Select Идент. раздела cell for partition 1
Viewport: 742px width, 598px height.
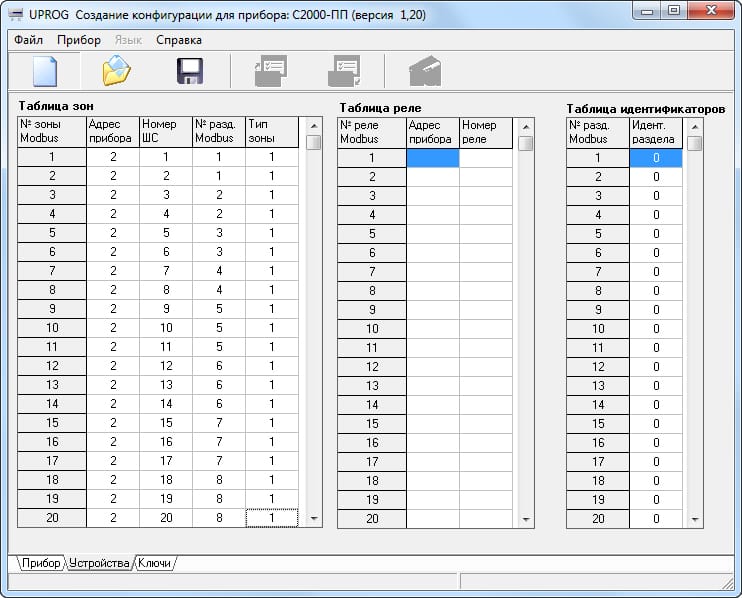click(x=656, y=158)
